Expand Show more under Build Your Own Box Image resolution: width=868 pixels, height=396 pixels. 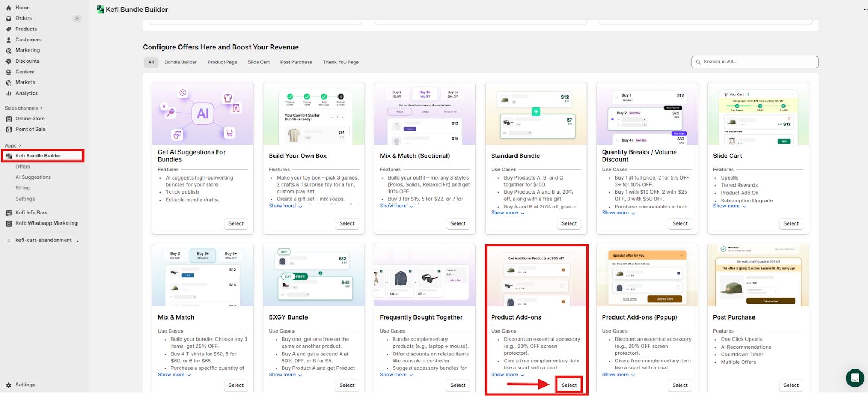tap(285, 206)
